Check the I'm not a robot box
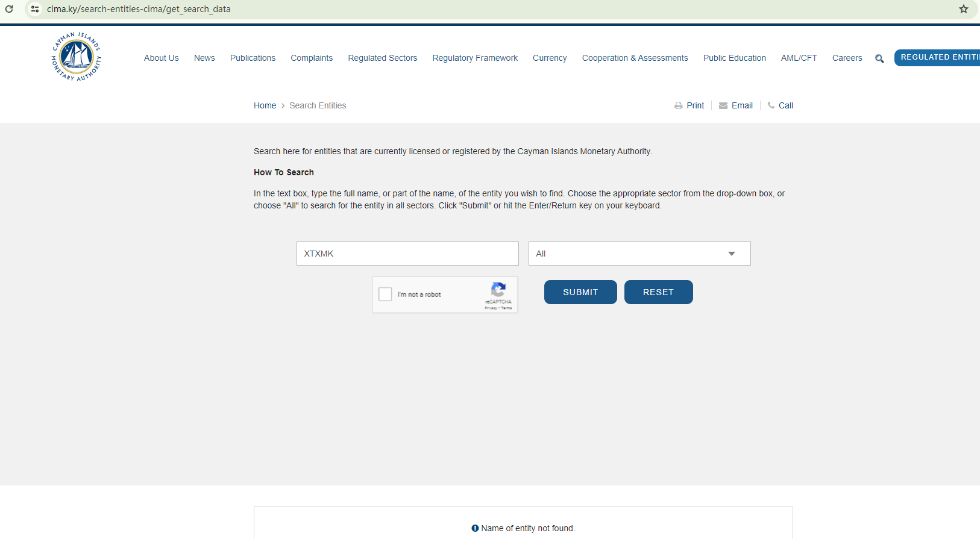The image size is (980, 539). tap(385, 294)
